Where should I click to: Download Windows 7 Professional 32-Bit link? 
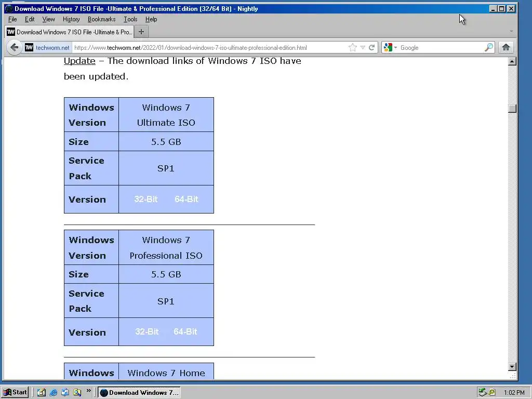(147, 331)
